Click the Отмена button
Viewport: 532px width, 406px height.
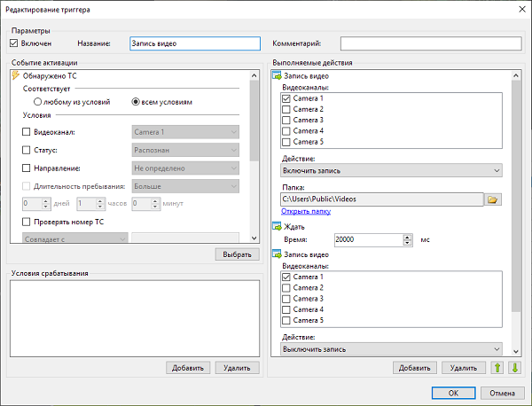pos(503,393)
